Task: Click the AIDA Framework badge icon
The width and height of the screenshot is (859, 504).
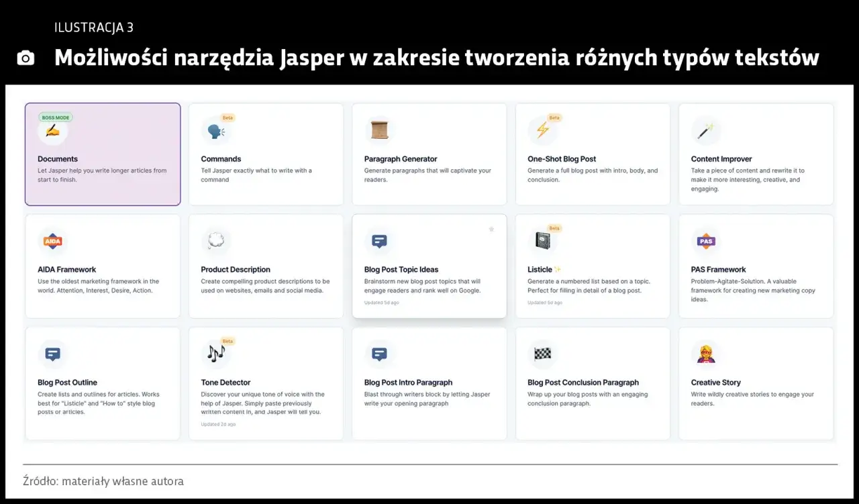Action: pos(53,242)
